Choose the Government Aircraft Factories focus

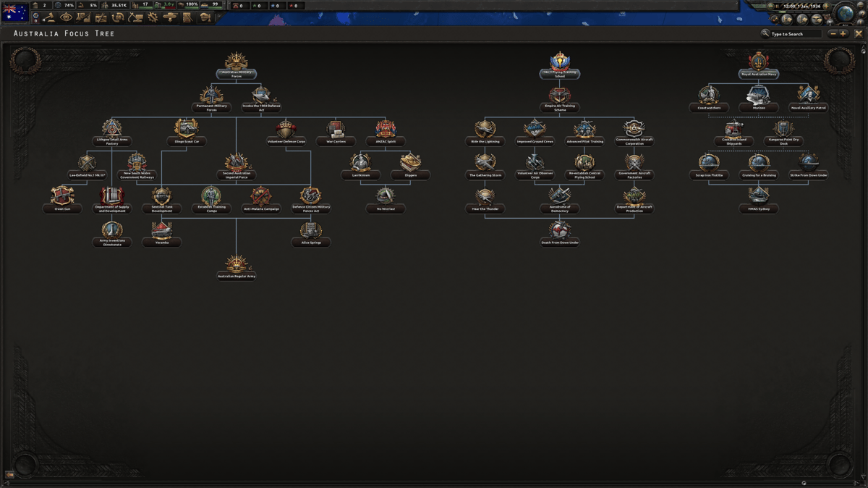(x=634, y=166)
